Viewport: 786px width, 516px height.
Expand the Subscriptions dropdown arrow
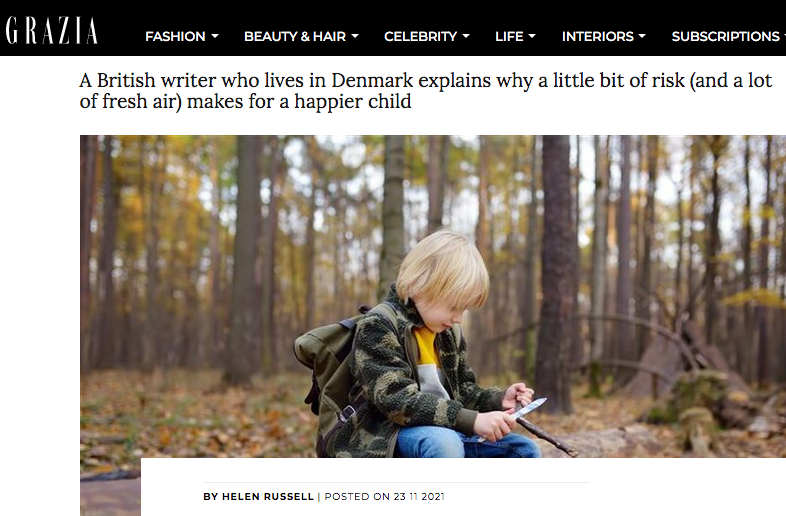click(783, 36)
